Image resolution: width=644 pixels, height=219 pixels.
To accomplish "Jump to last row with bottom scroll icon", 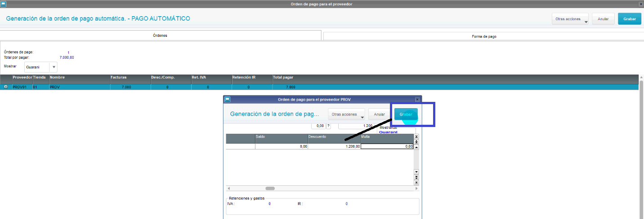I will coord(416,182).
